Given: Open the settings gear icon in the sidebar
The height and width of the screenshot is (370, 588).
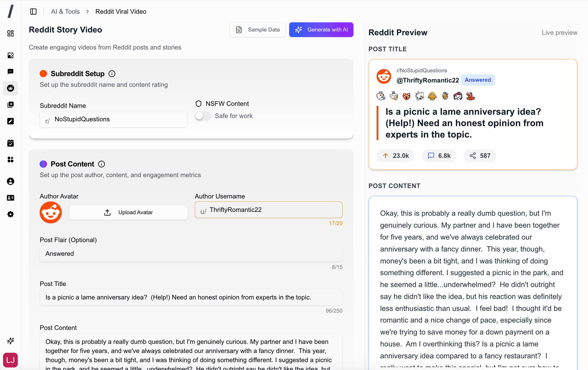Looking at the screenshot, I should click(10, 214).
